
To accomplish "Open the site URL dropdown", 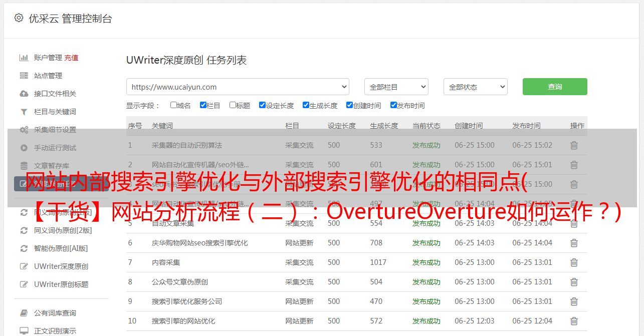I will [238, 87].
